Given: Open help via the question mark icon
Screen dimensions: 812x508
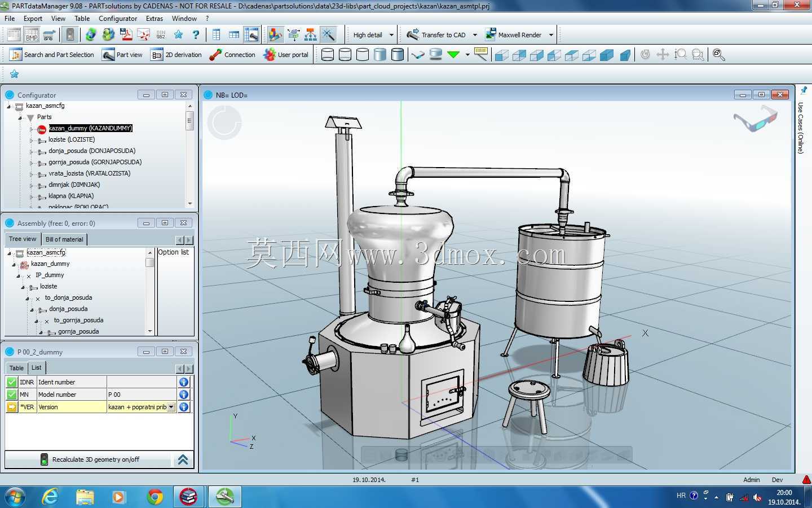Looking at the screenshot, I should 196,35.
